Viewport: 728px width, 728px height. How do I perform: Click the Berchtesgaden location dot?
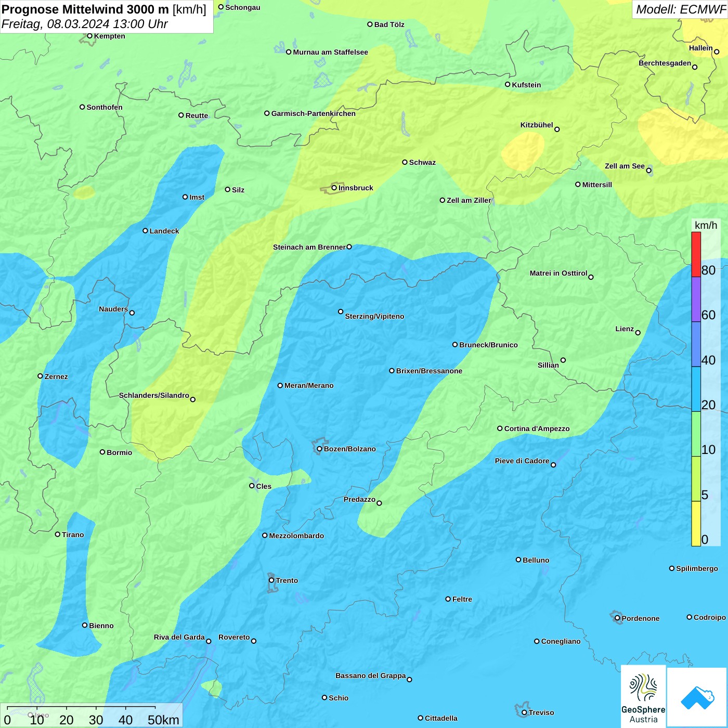[695, 67]
